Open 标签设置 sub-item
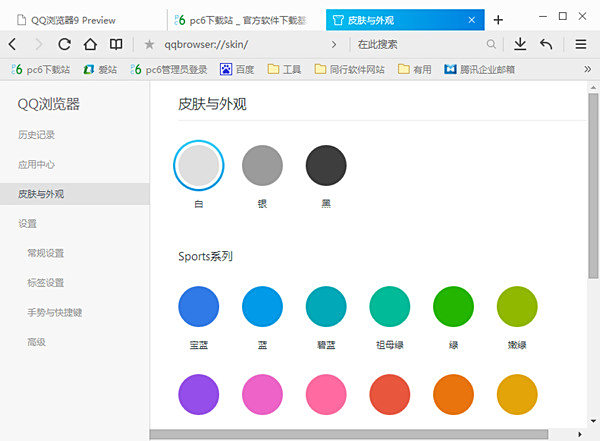This screenshot has height=441, width=600. coord(46,283)
